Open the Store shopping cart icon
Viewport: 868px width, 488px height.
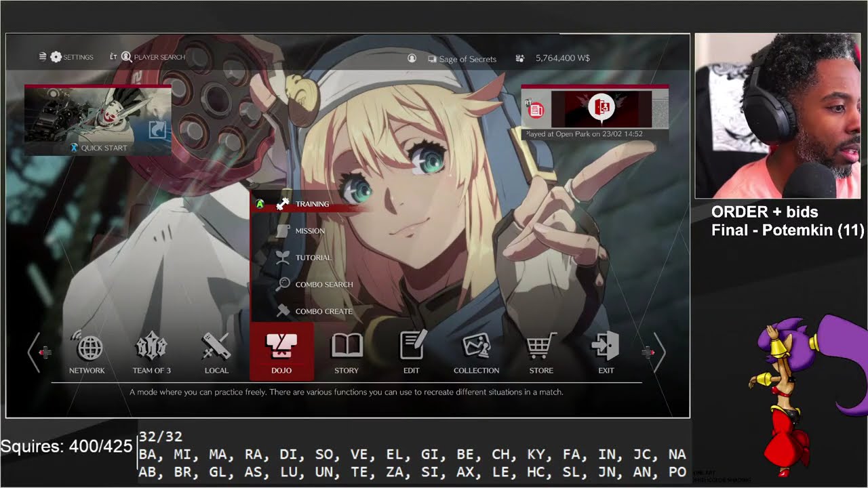pos(541,346)
